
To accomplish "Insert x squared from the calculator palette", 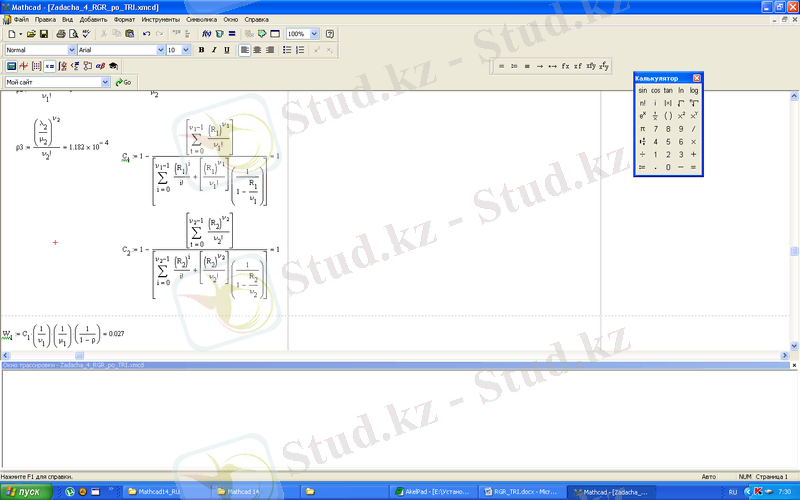I will (x=681, y=116).
